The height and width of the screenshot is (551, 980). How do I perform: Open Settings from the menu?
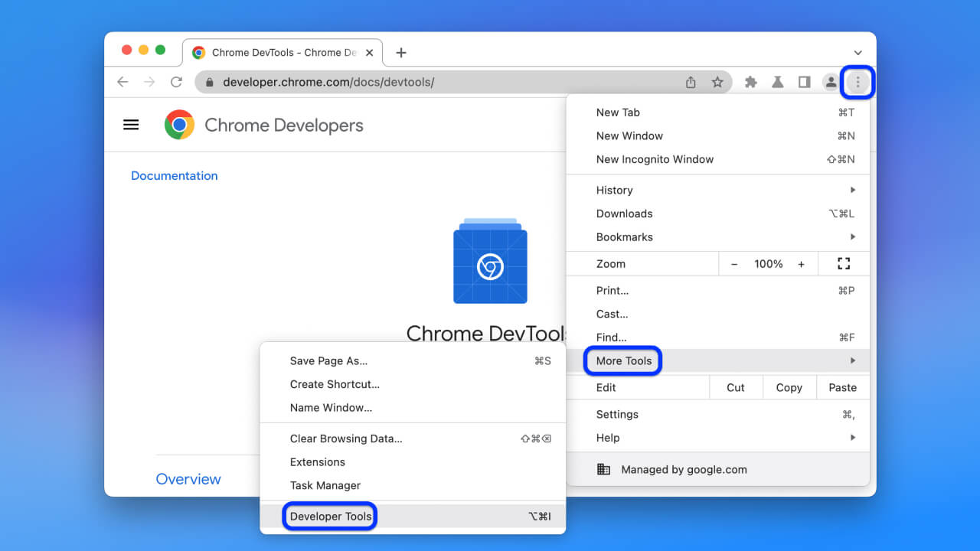tap(718, 415)
